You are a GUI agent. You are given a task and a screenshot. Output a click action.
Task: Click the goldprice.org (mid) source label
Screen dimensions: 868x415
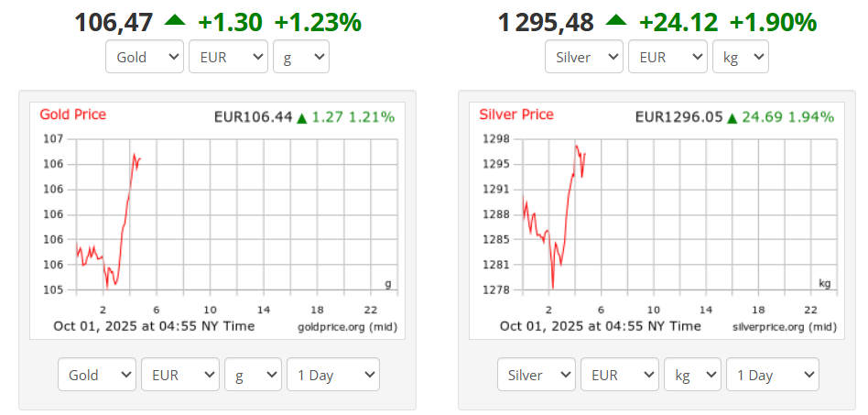point(348,327)
